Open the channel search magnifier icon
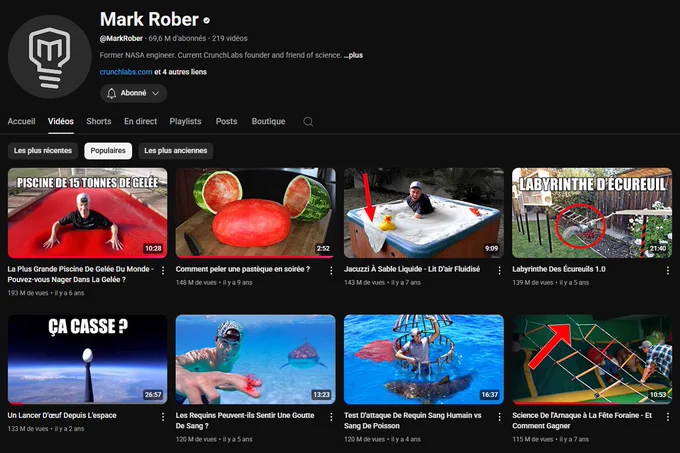 (x=308, y=121)
